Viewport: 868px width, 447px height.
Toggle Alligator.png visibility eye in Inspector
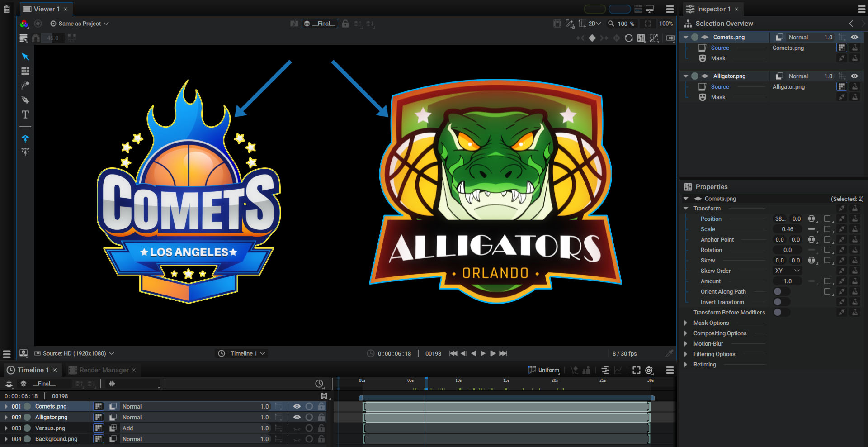coord(854,76)
